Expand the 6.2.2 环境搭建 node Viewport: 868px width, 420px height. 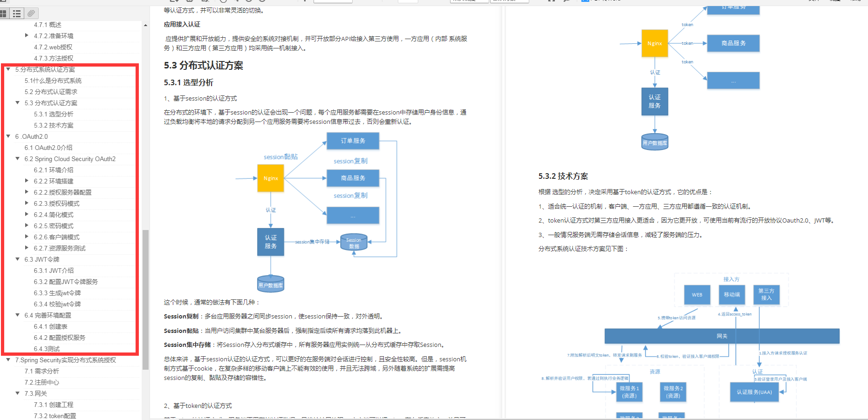click(27, 181)
